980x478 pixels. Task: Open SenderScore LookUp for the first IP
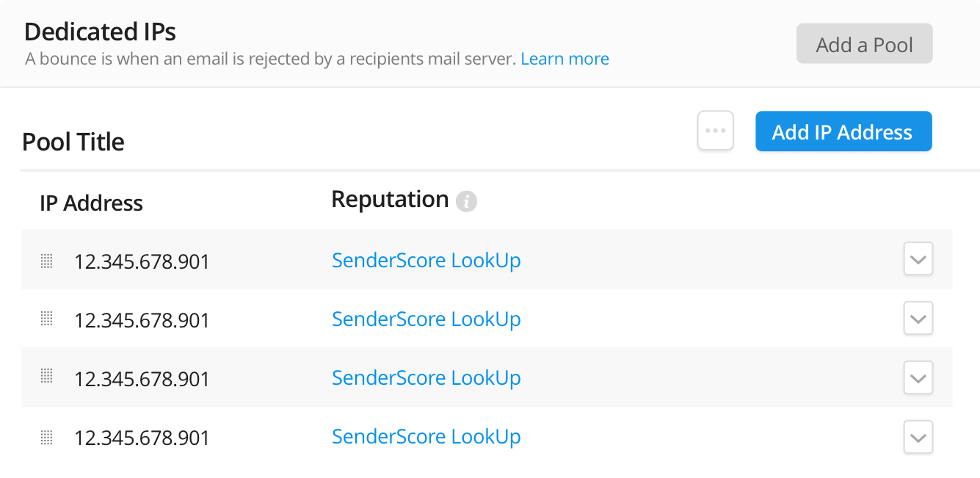click(x=426, y=261)
